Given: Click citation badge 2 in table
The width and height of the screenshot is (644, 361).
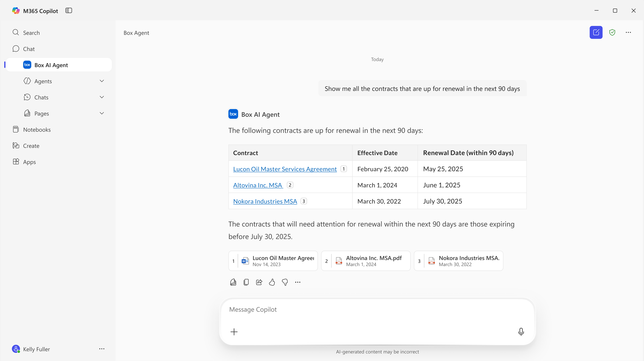Looking at the screenshot, I should [290, 185].
